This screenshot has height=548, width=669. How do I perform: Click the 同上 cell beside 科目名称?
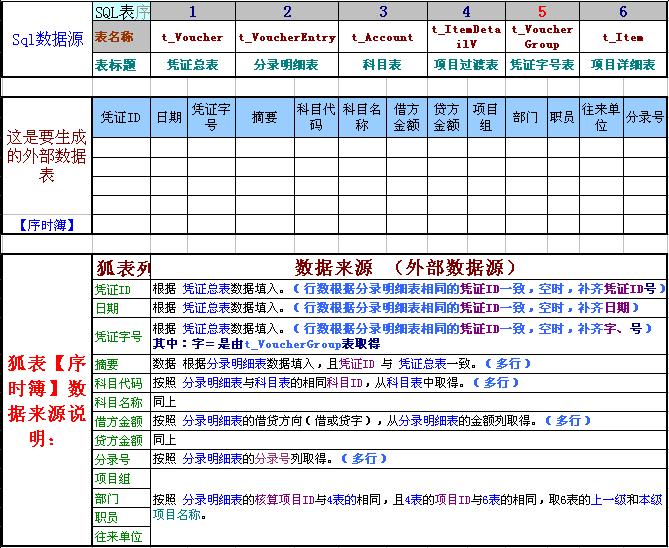[x=408, y=402]
